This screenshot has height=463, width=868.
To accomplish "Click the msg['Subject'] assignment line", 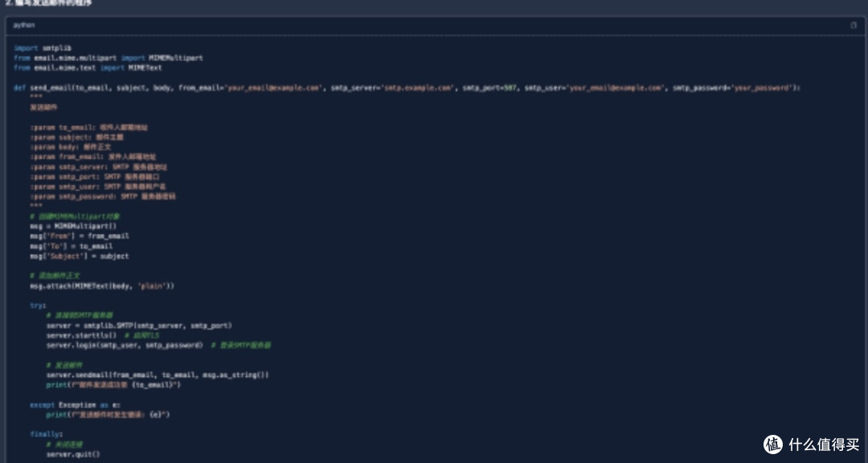I will pyautogui.click(x=80, y=256).
